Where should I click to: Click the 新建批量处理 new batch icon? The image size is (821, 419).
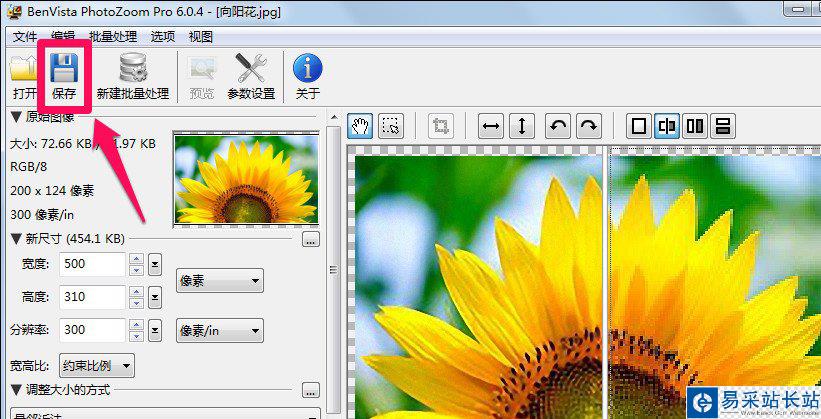tap(133, 68)
